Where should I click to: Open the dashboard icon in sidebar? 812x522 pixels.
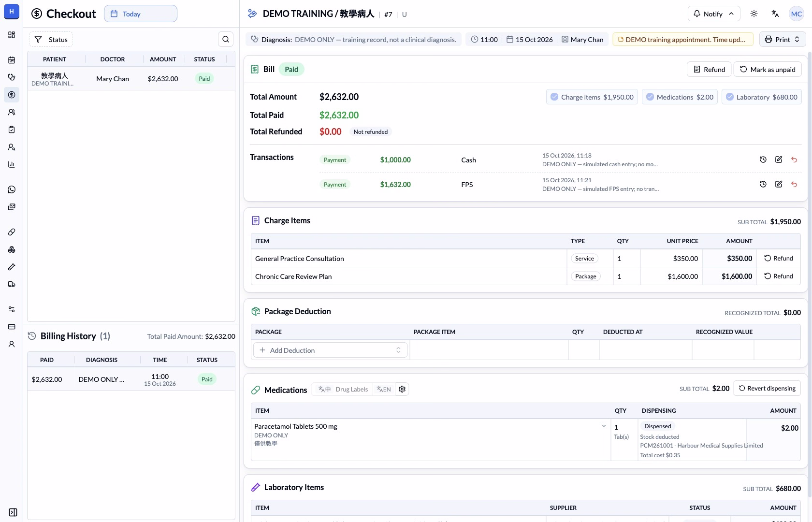tap(12, 35)
